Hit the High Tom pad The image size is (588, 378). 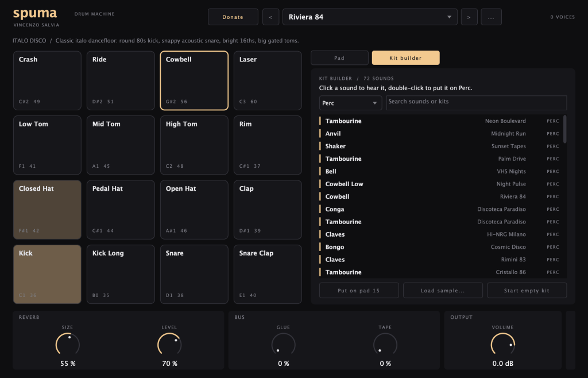(194, 145)
